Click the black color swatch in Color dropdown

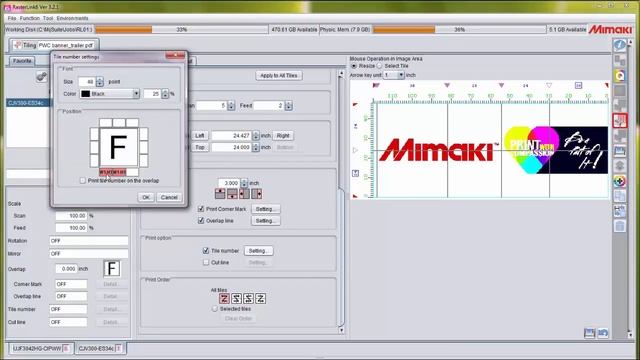pyautogui.click(x=85, y=94)
